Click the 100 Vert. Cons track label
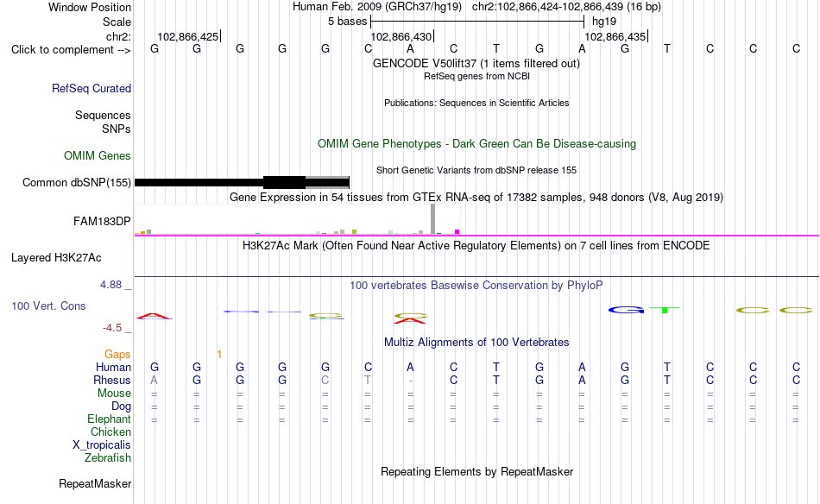This screenshot has width=820, height=504. [x=48, y=306]
